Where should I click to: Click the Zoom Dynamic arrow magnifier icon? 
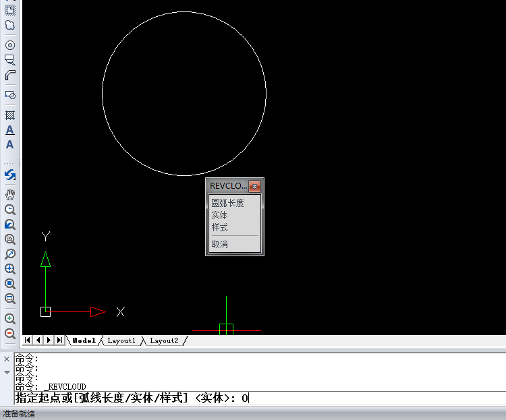[10, 254]
